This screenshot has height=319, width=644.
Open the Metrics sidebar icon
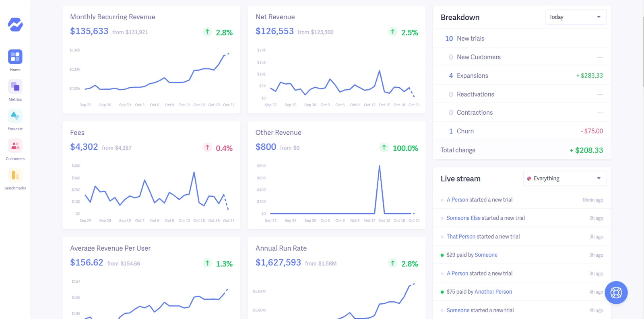point(15,86)
